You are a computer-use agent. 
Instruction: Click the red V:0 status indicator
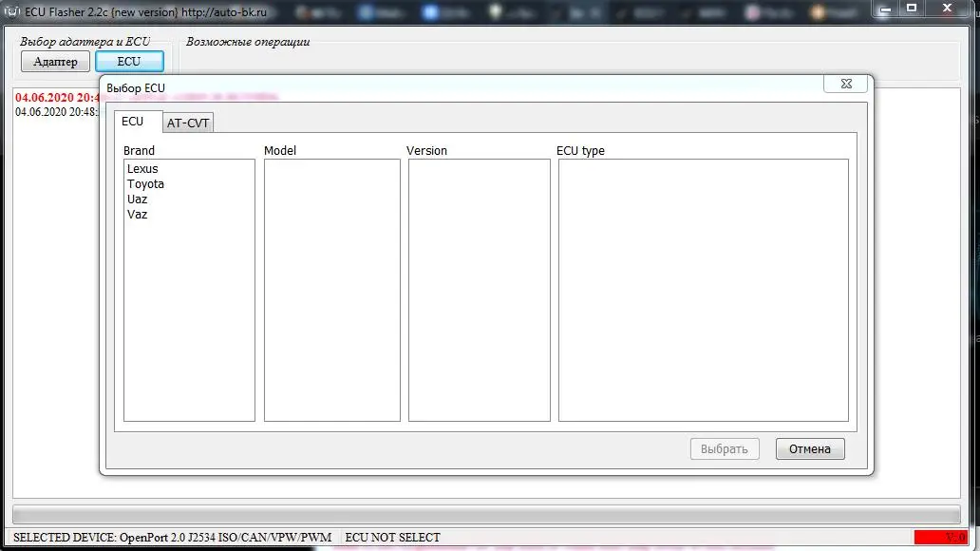941,538
